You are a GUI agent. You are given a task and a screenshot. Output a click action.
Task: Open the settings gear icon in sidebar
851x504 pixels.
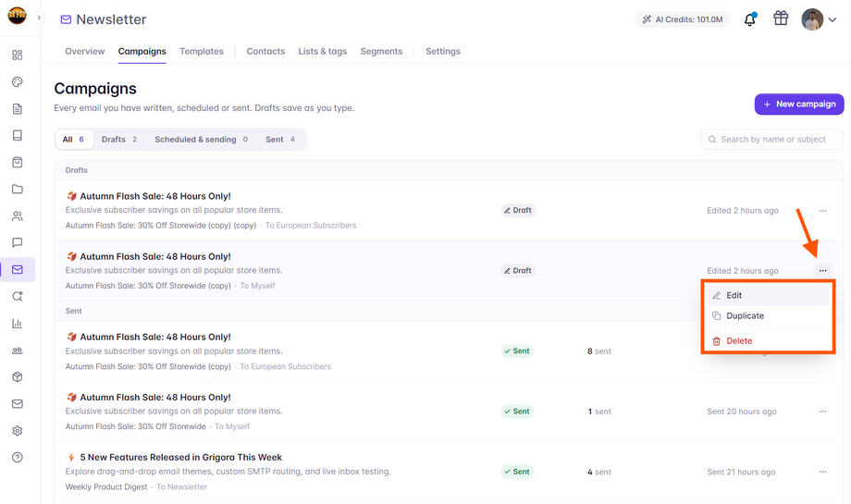click(18, 430)
